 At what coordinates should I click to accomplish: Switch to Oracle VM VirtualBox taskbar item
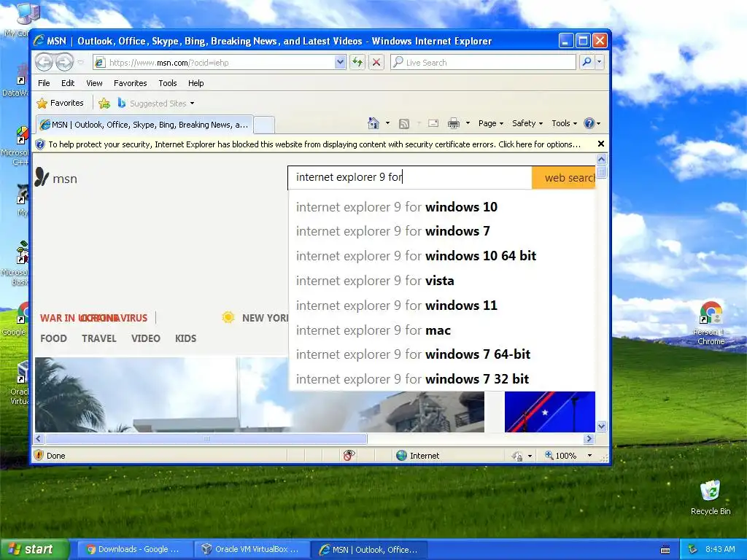tap(251, 550)
